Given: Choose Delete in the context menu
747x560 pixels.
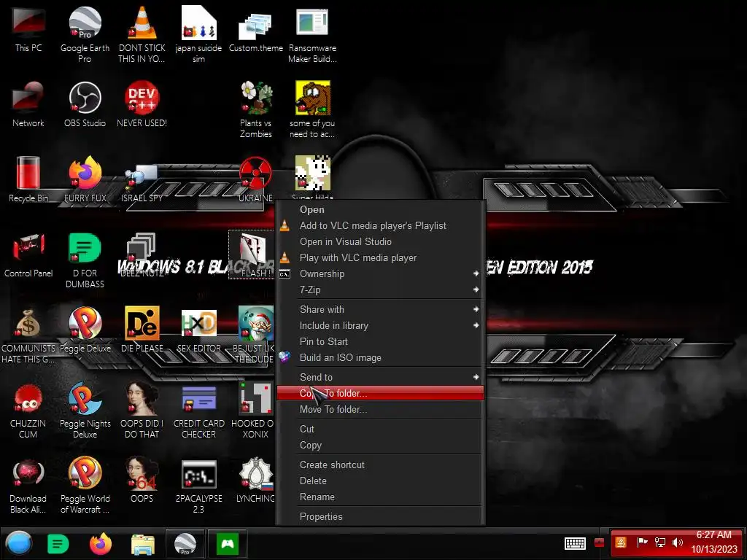Looking at the screenshot, I should [x=380, y=481].
